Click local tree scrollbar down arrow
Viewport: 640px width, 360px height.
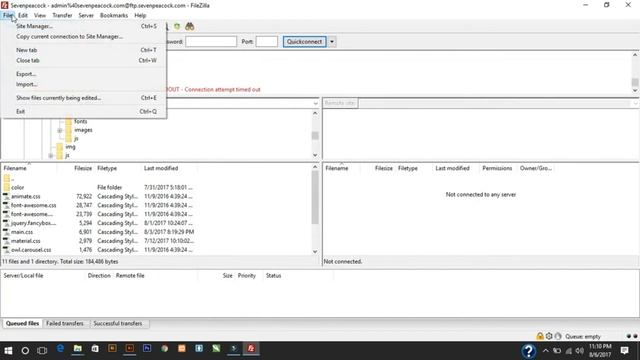point(315,155)
